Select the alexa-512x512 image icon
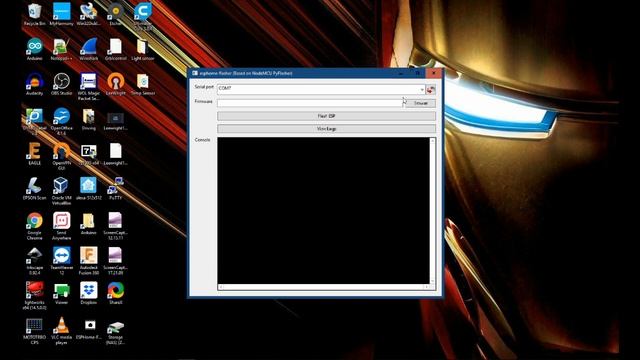Image resolution: width=640 pixels, height=360 pixels. click(x=89, y=189)
